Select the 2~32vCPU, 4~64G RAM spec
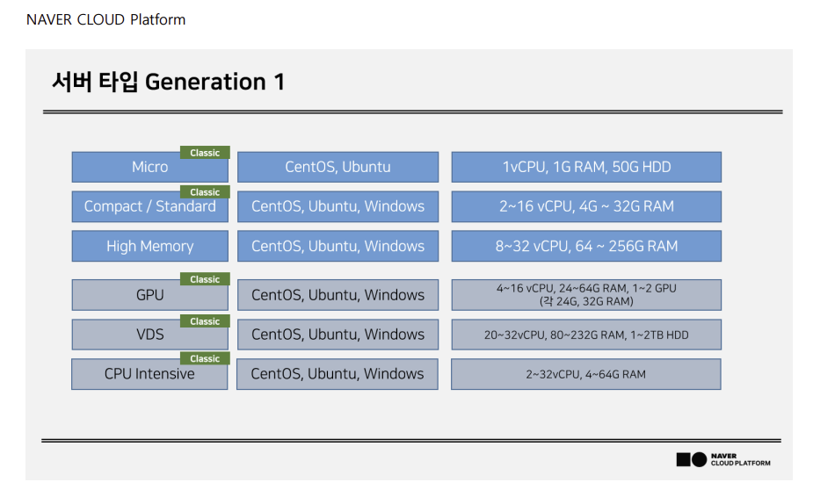813x504 pixels. click(x=586, y=374)
